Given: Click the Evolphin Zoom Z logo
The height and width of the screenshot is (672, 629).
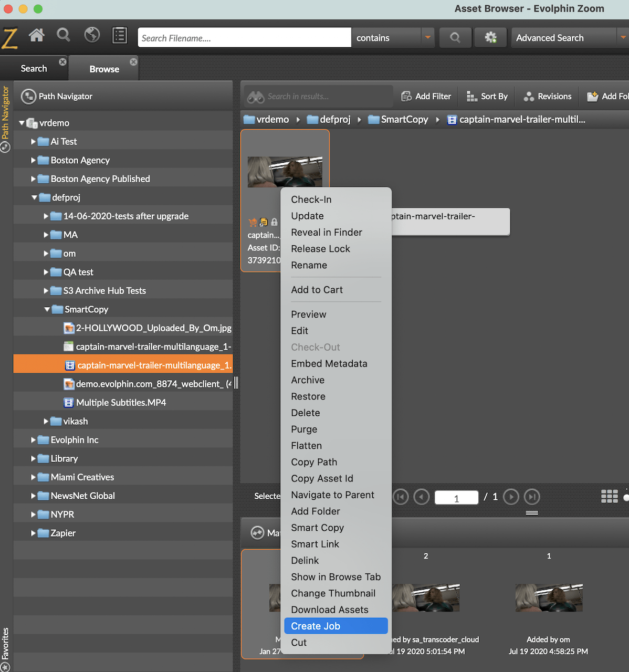Looking at the screenshot, I should tap(9, 38).
